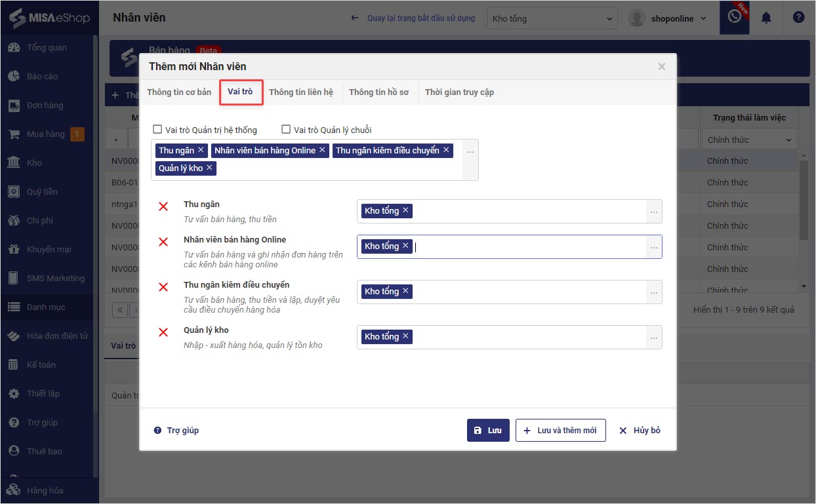Open branch picker ellipsis for Quản lý kho
This screenshot has height=504, width=816.
pyautogui.click(x=654, y=338)
